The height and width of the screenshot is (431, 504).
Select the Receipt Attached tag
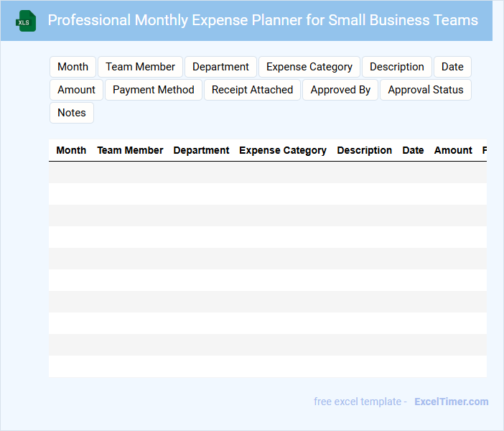coord(252,90)
